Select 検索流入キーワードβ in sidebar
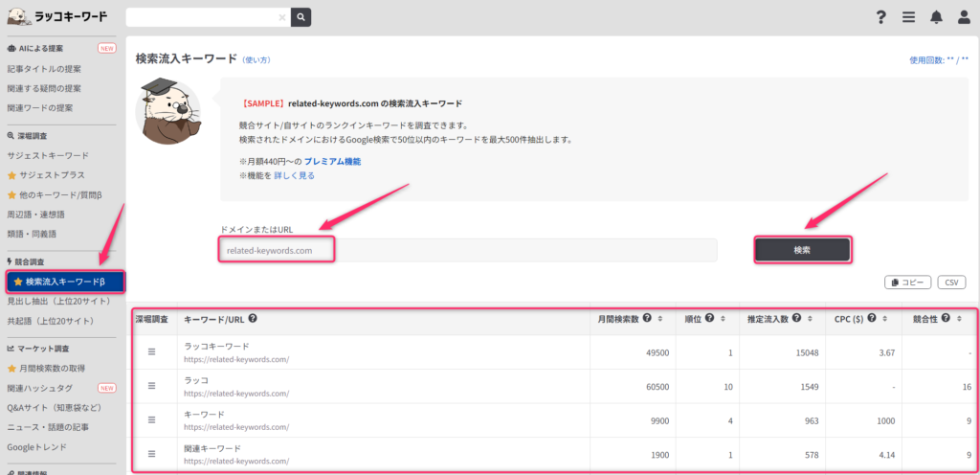The width and height of the screenshot is (980, 475). (x=66, y=282)
